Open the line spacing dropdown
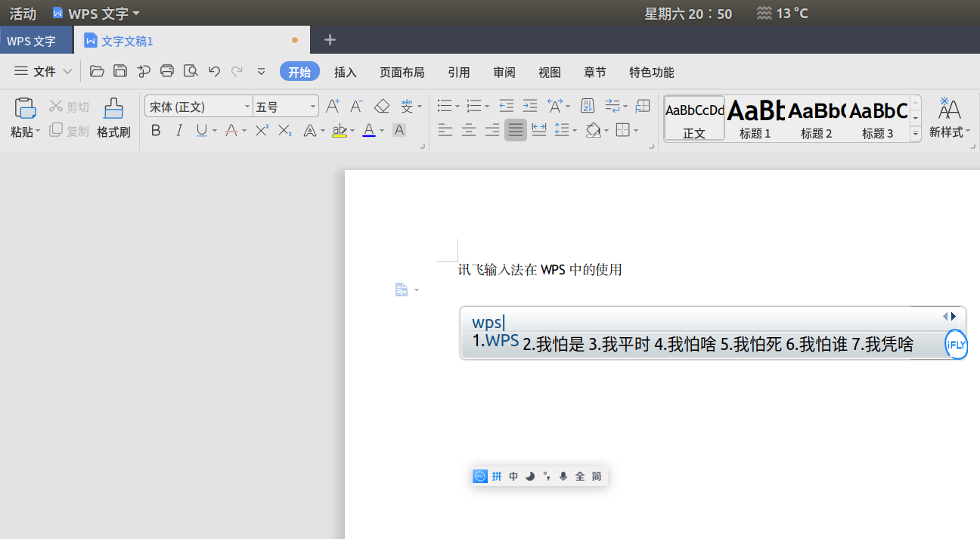 573,131
